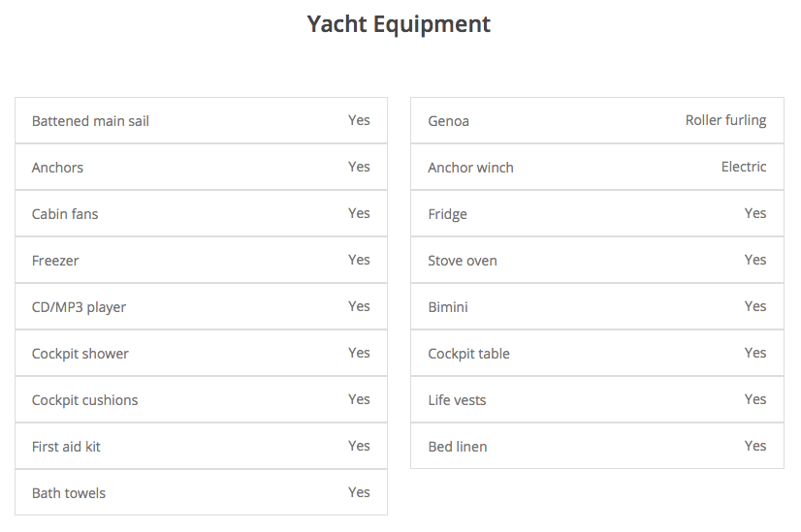Click the Electric value text
The width and height of the screenshot is (801, 532).
744,167
